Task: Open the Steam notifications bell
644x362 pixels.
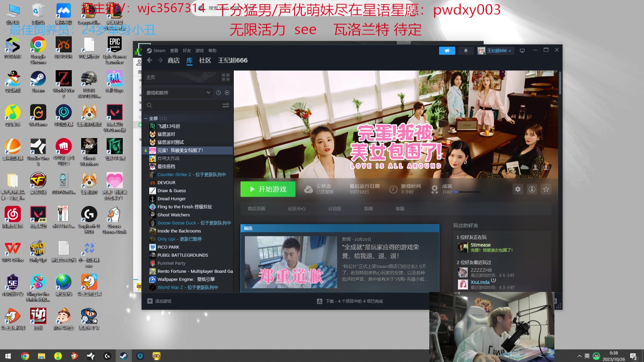Action: (466, 51)
